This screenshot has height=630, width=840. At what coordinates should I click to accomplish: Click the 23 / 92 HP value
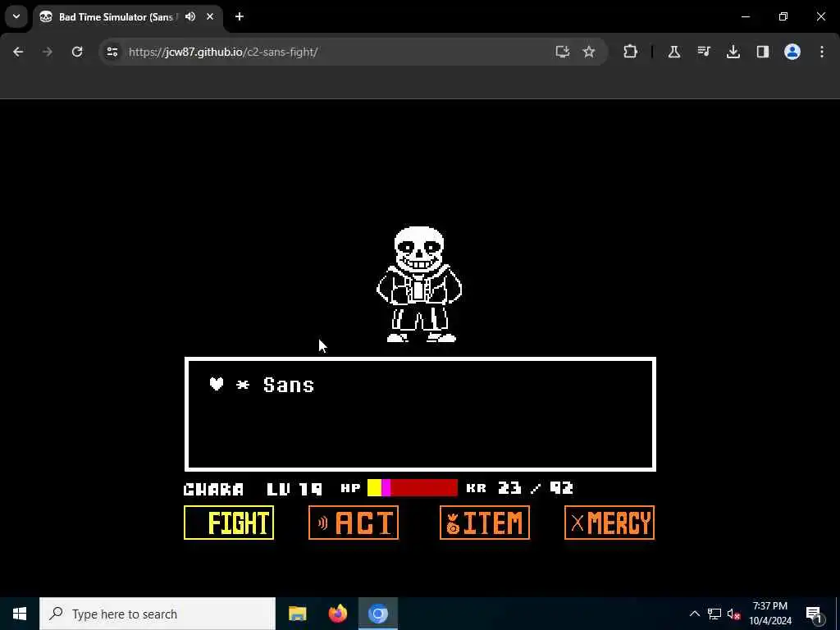(536, 487)
